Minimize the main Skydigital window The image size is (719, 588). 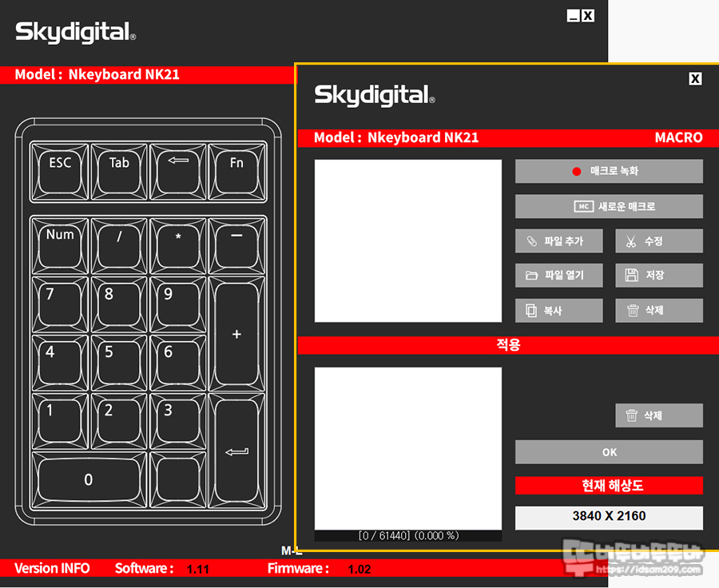coord(573,16)
